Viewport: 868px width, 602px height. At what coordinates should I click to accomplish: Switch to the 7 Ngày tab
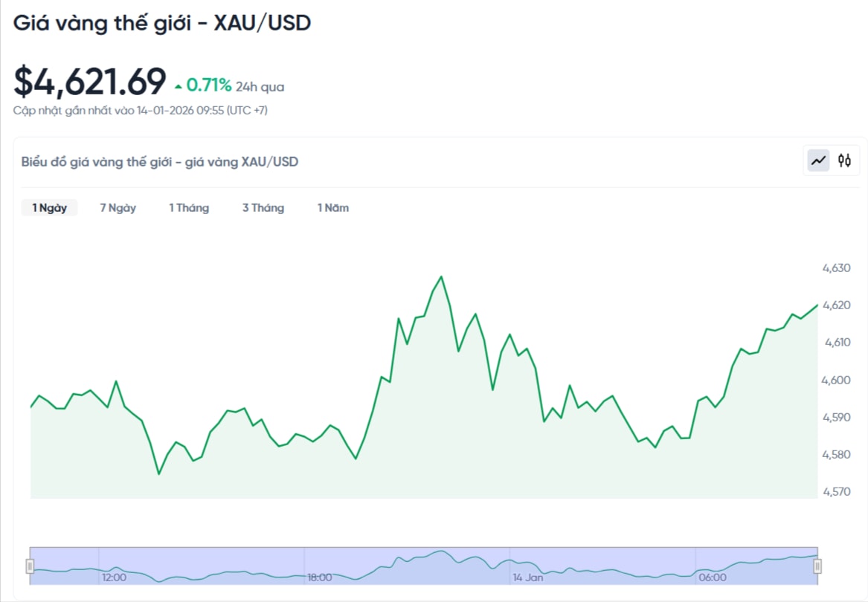coord(117,208)
